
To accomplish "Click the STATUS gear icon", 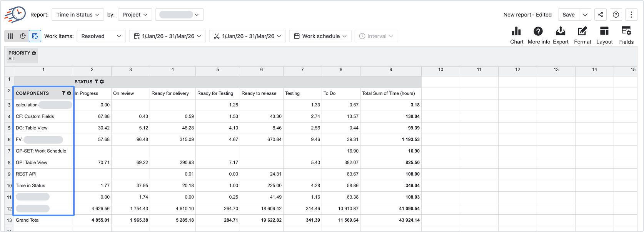I will [102, 81].
